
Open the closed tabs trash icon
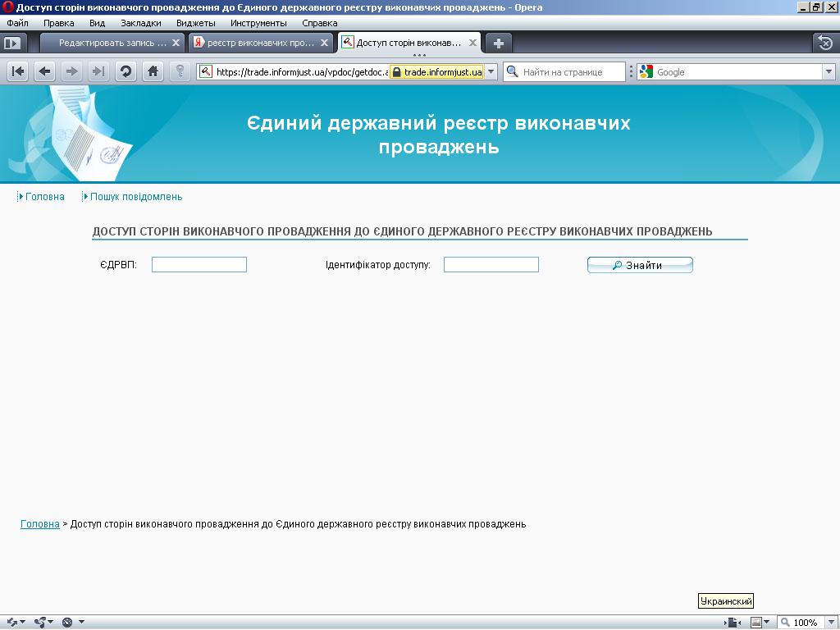pyautogui.click(x=825, y=43)
